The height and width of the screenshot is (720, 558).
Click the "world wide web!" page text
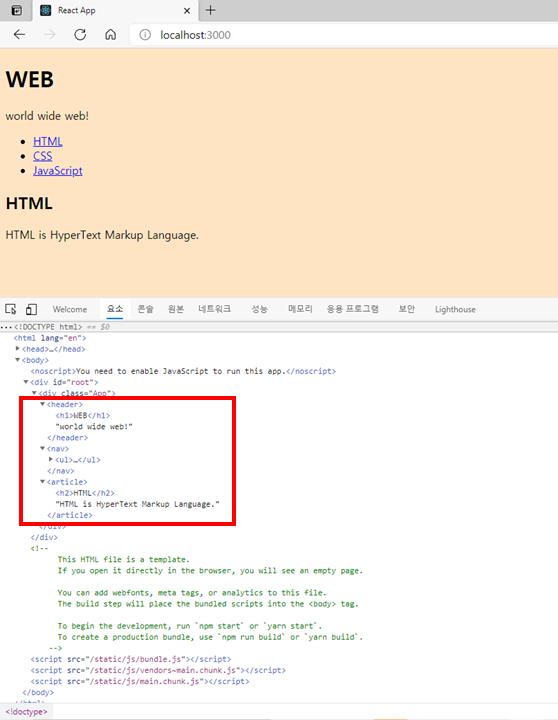click(47, 116)
